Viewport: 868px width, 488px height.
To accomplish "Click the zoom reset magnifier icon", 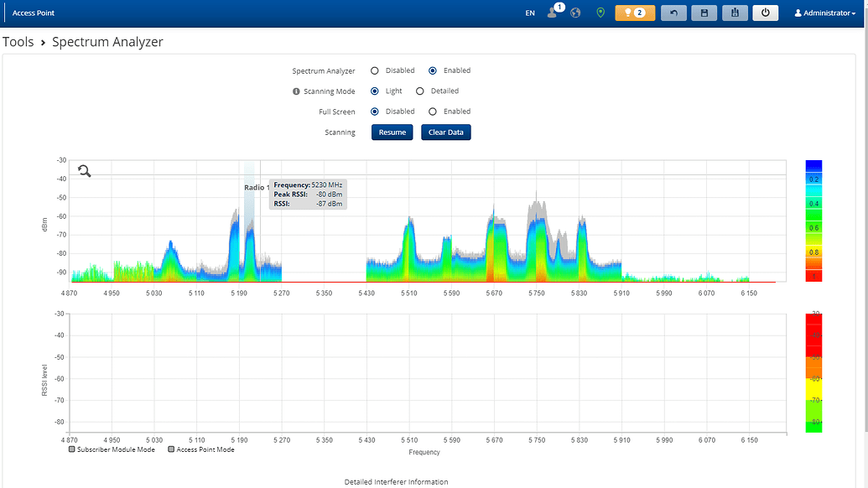I will coord(85,171).
